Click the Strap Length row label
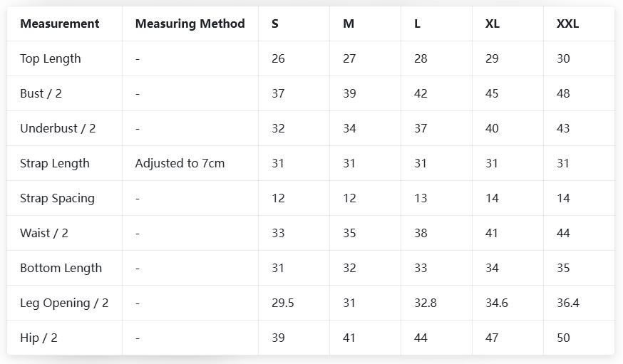The width and height of the screenshot is (623, 364). click(x=55, y=163)
